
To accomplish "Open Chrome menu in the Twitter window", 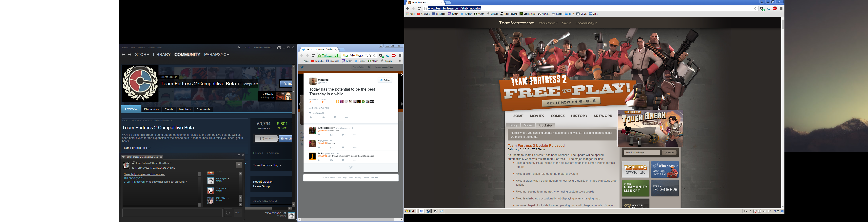I will [x=400, y=56].
